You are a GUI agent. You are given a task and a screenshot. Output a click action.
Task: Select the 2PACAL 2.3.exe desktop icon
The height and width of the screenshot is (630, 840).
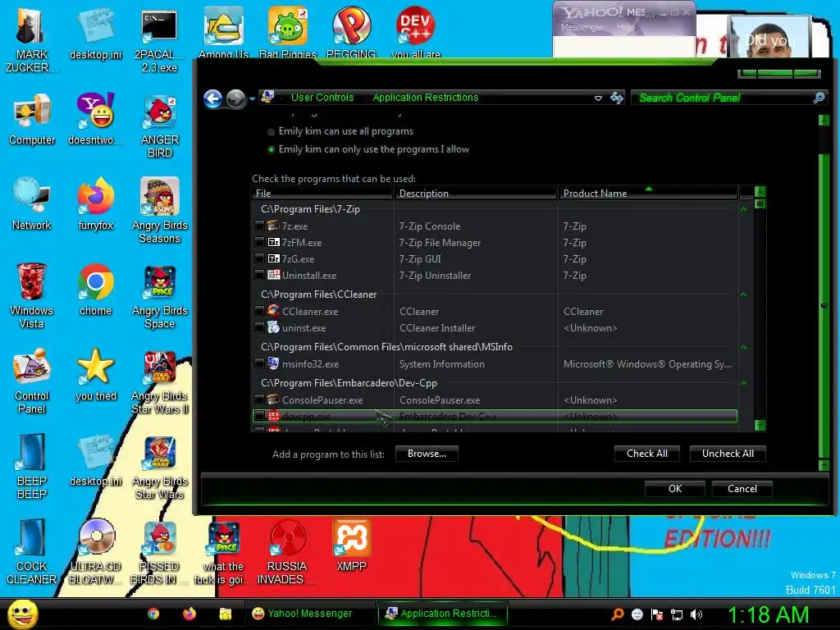(x=159, y=39)
